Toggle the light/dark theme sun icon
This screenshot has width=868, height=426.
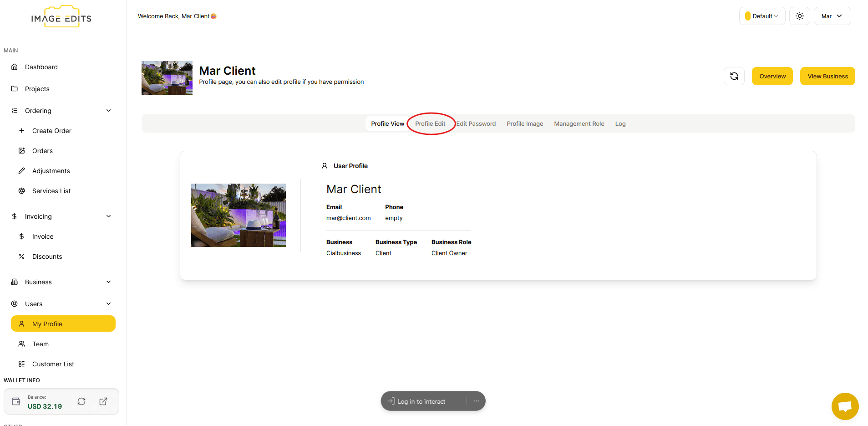tap(799, 16)
